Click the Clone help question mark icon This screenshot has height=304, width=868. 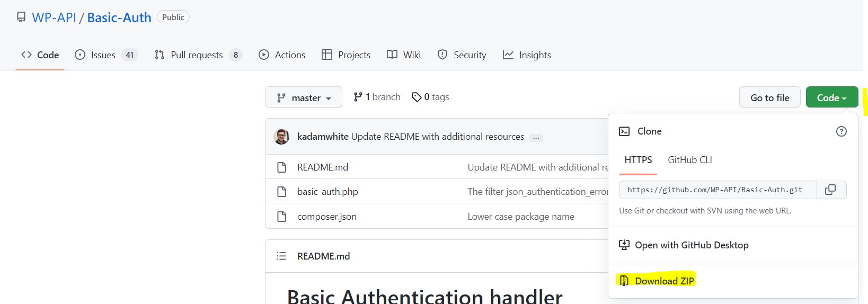[x=841, y=131]
